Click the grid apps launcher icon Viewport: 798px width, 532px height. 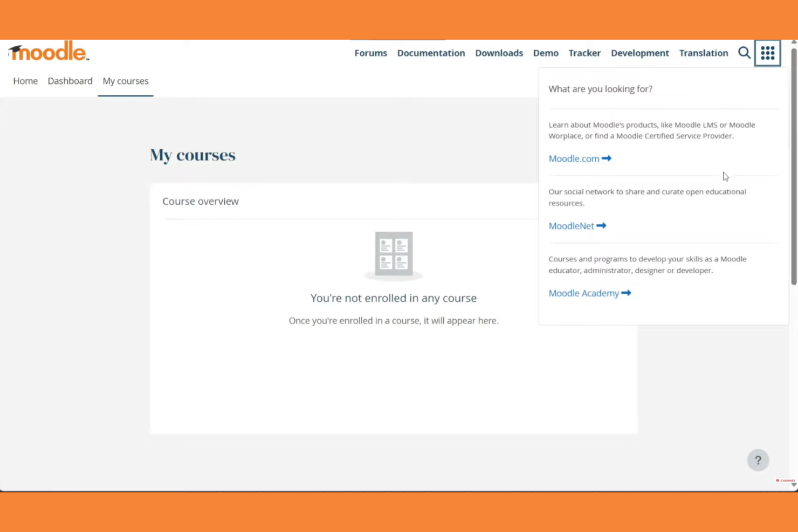click(x=767, y=52)
